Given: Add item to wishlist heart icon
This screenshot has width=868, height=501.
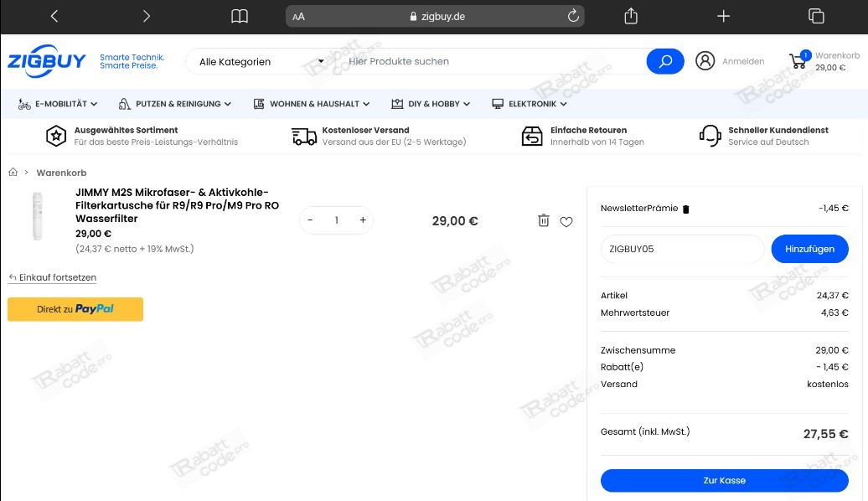Looking at the screenshot, I should 566,222.
